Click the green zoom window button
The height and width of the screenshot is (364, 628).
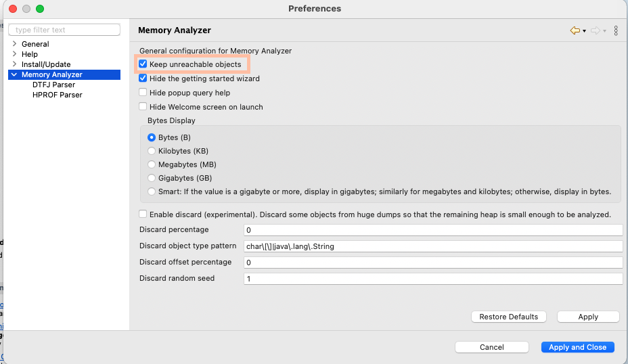(40, 9)
